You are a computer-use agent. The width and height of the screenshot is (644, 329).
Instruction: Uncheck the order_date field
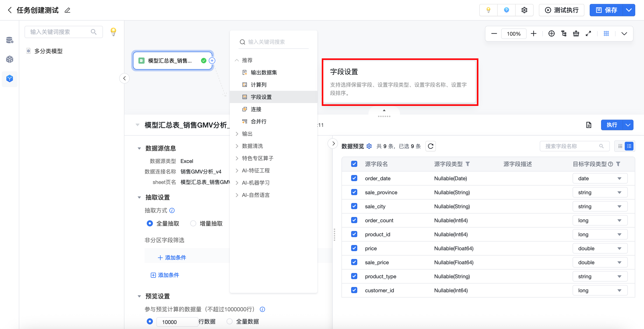coord(354,178)
